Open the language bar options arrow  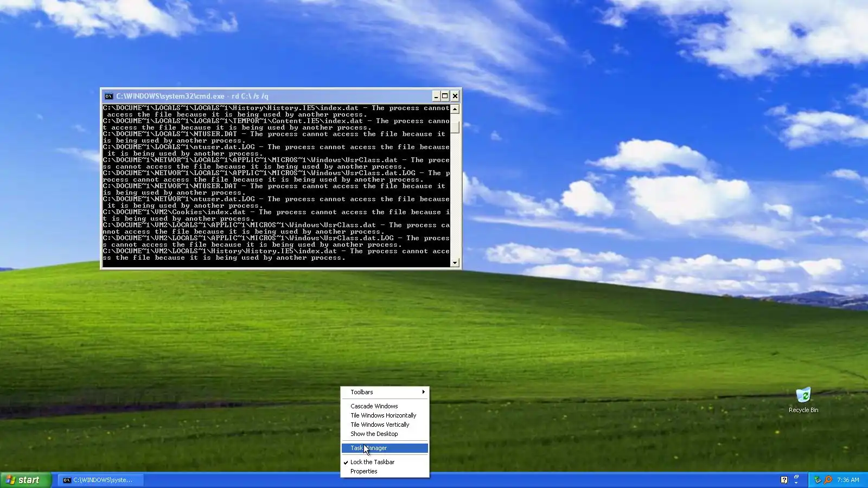796,483
